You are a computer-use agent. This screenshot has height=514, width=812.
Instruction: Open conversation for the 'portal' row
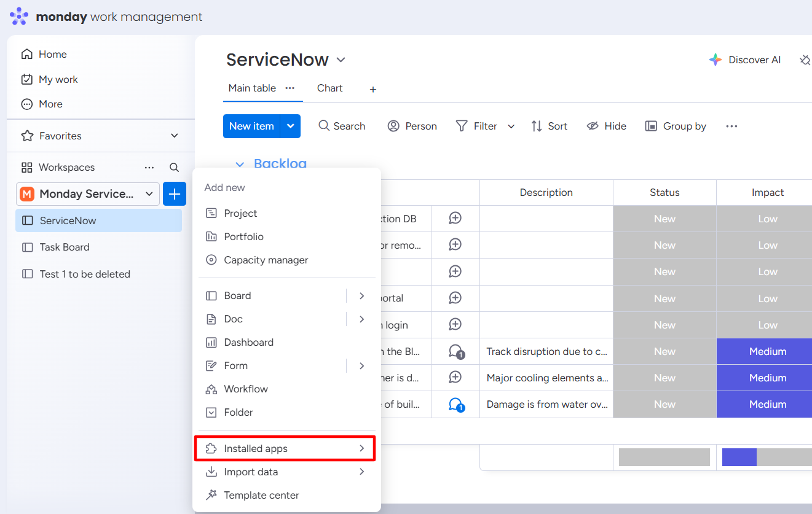pos(455,298)
